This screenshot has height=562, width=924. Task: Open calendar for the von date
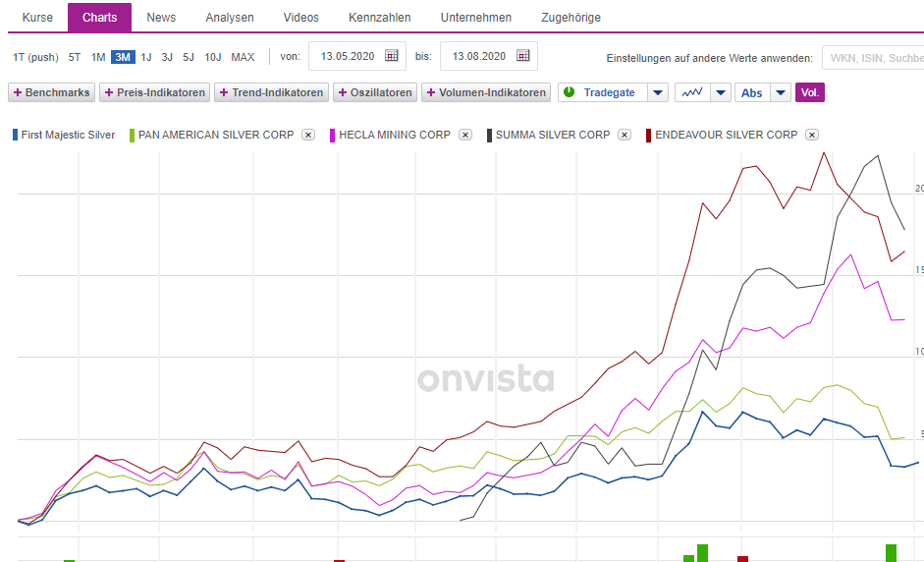pos(391,55)
